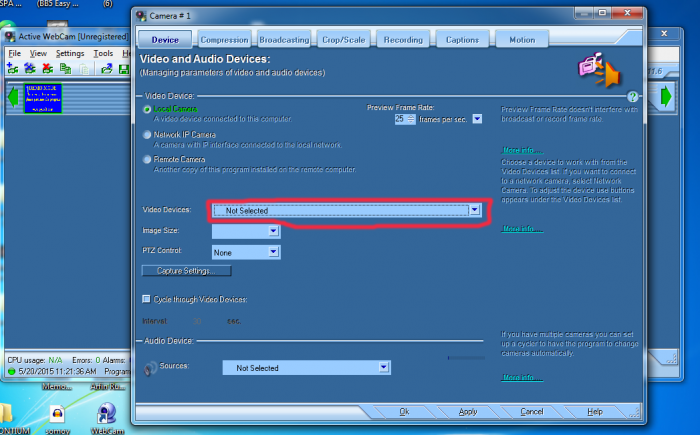Open the Image Size dropdown
This screenshot has height=435, width=700.
click(x=273, y=231)
